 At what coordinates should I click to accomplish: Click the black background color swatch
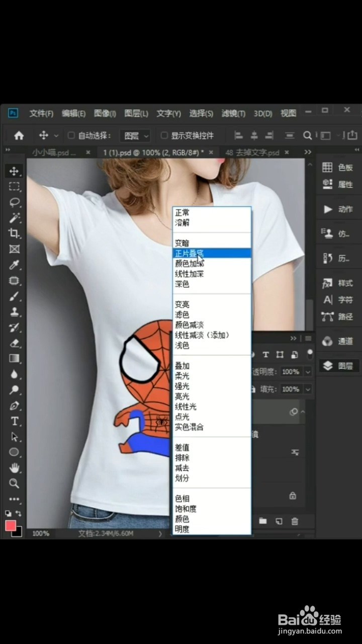pos(18,532)
